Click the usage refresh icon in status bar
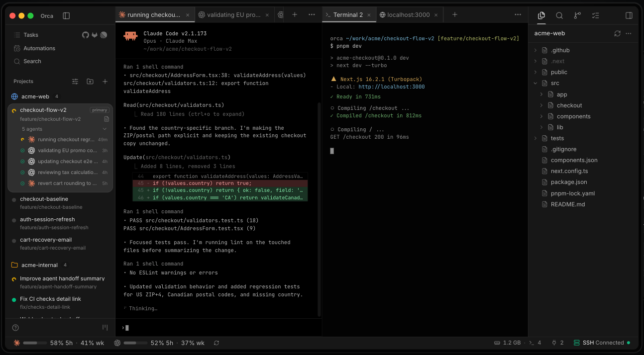The width and height of the screenshot is (644, 355). pos(216,343)
